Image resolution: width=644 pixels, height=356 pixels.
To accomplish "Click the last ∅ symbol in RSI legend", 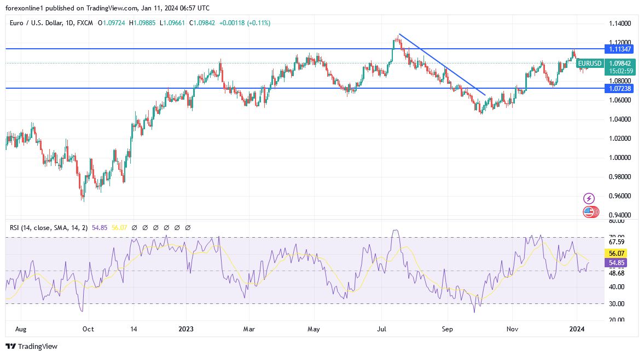I will [188, 227].
